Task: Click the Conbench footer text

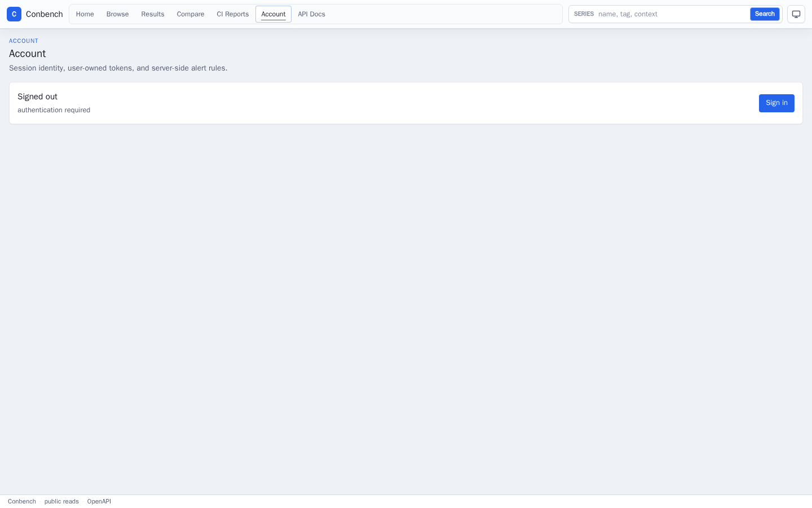Action: point(22,502)
